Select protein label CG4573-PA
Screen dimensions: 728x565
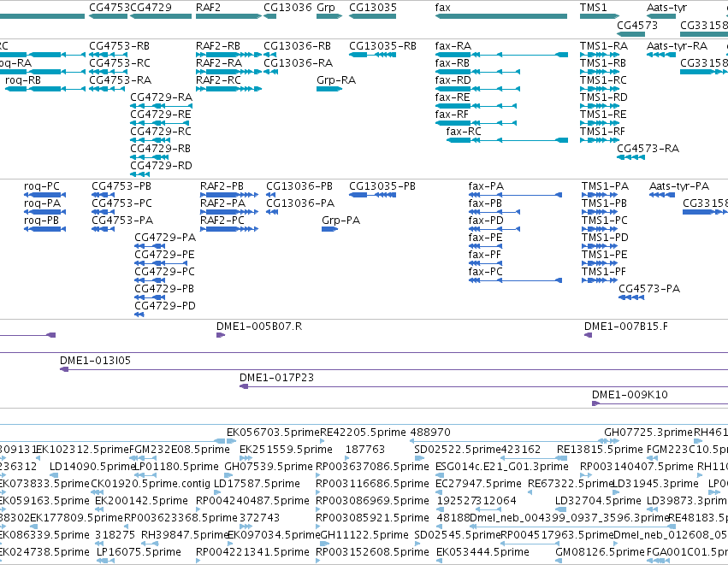[x=649, y=289]
